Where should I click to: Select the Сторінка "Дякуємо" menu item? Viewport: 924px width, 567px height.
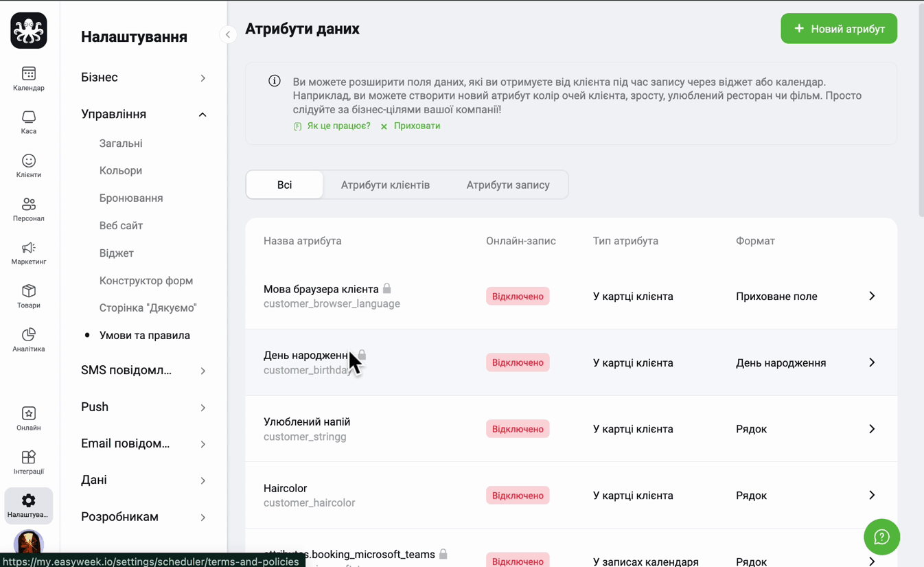(148, 308)
